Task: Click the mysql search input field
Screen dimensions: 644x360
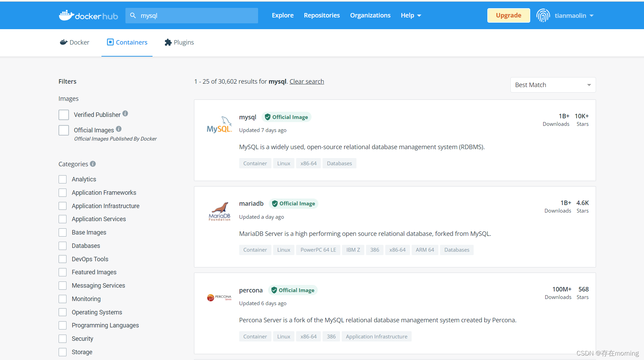Action: click(192, 15)
